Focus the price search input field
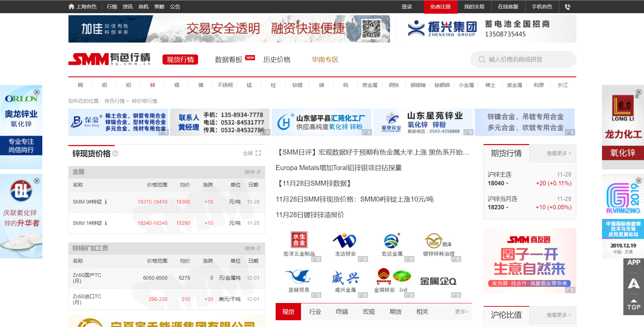Image resolution: width=644 pixels, height=327 pixels. point(523,60)
